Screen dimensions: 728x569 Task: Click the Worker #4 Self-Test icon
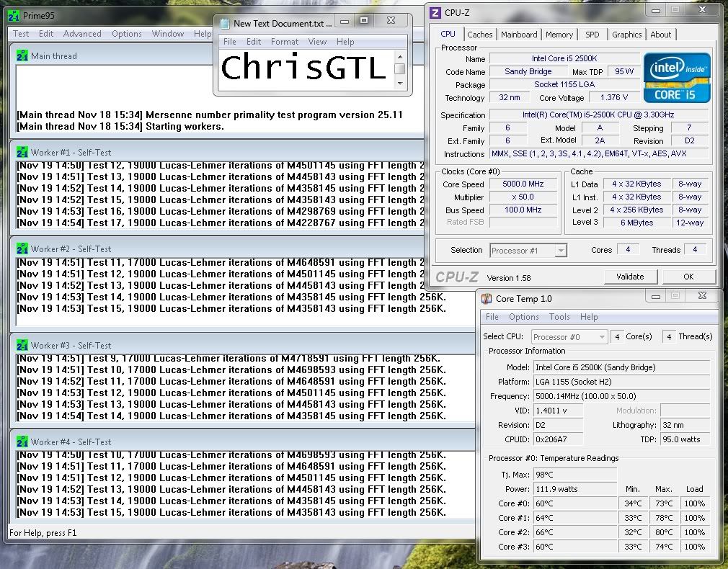pyautogui.click(x=22, y=442)
